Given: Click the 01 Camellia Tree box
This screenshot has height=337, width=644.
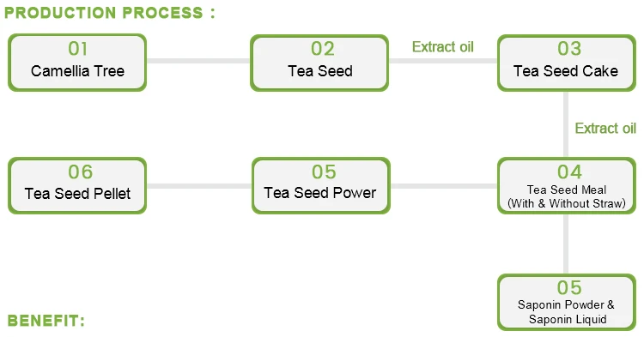Looking at the screenshot, I should click(77, 63).
